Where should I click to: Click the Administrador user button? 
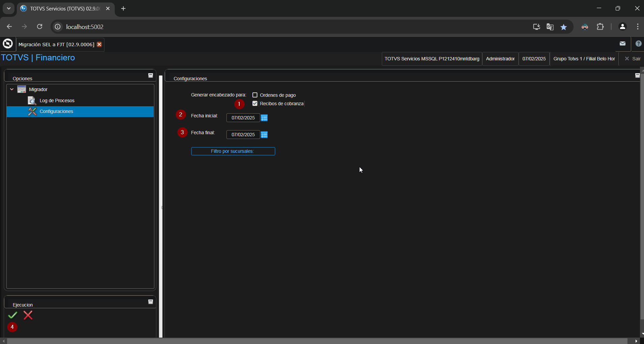point(500,59)
